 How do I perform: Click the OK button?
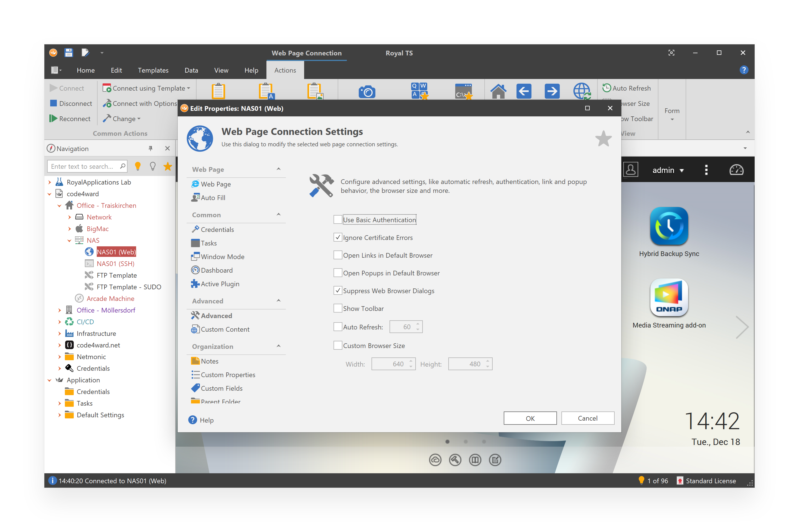coord(530,418)
